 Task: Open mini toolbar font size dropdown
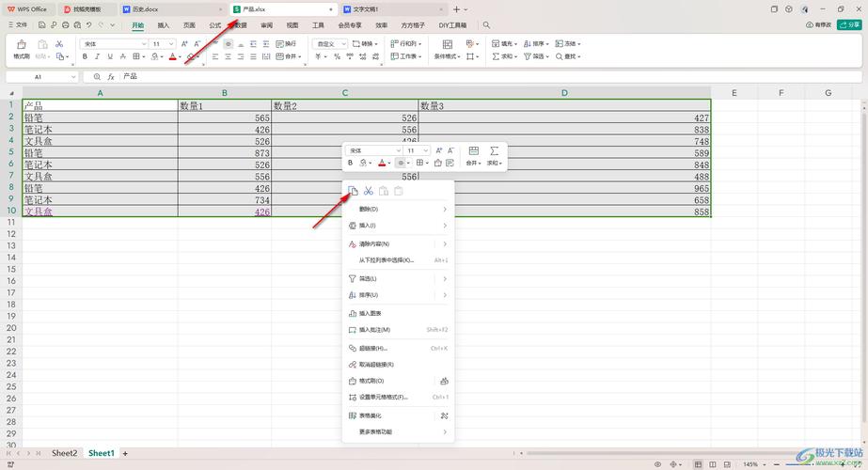tap(426, 150)
